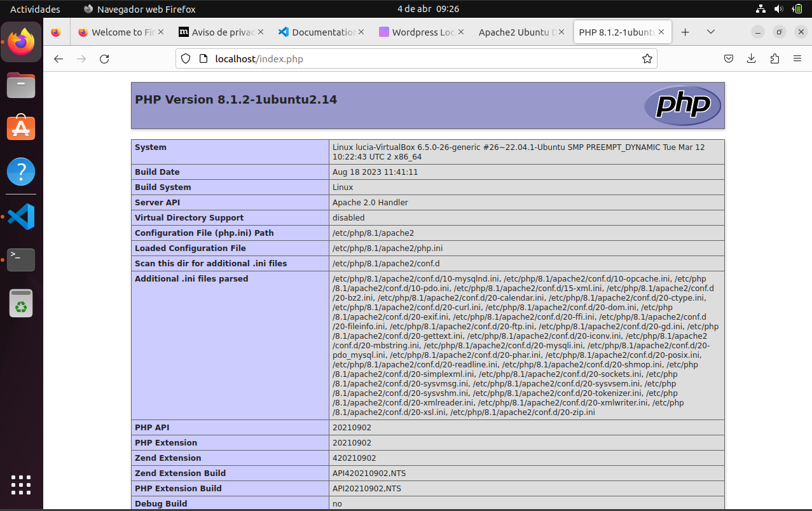Open Ubuntu Software from the dock
This screenshot has height=511, width=812.
coord(21,128)
